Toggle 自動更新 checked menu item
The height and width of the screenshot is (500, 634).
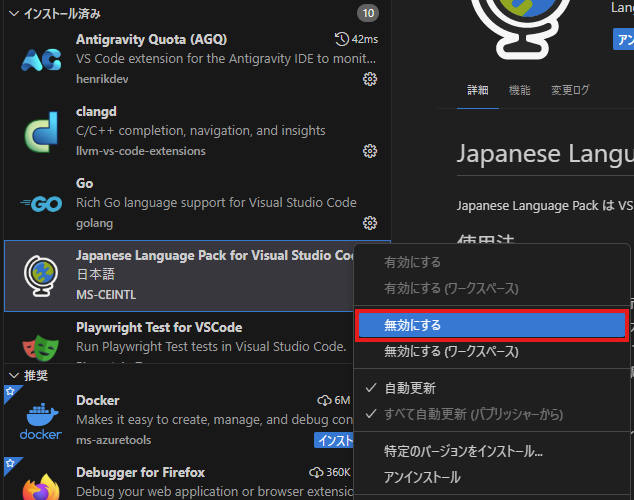click(492, 388)
